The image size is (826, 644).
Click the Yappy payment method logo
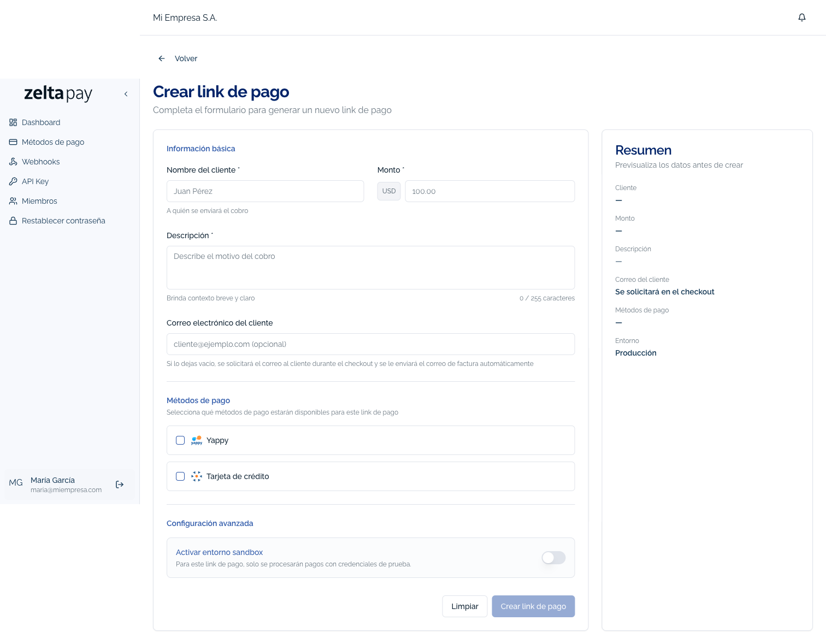coord(196,440)
